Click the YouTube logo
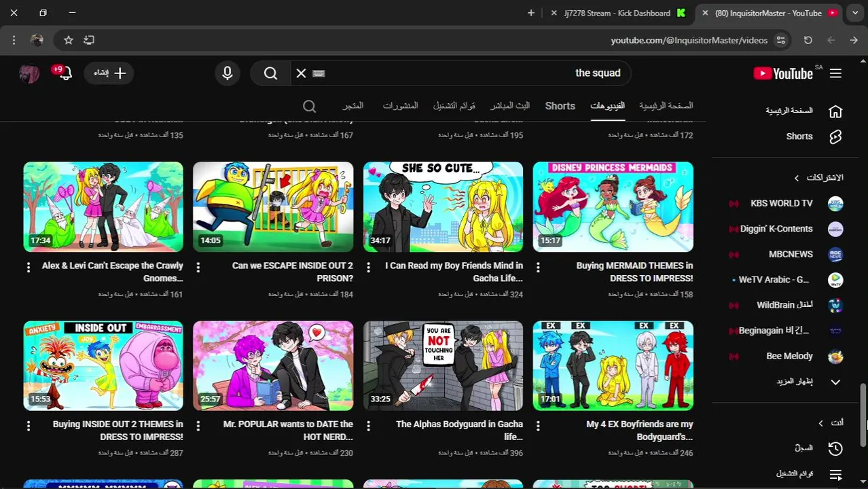Viewport: 868px width, 489px height. [x=783, y=73]
